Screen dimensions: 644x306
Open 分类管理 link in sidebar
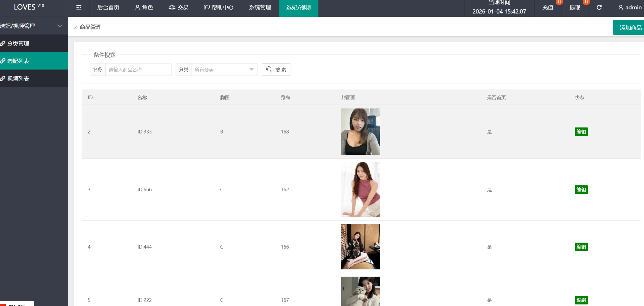[18, 43]
